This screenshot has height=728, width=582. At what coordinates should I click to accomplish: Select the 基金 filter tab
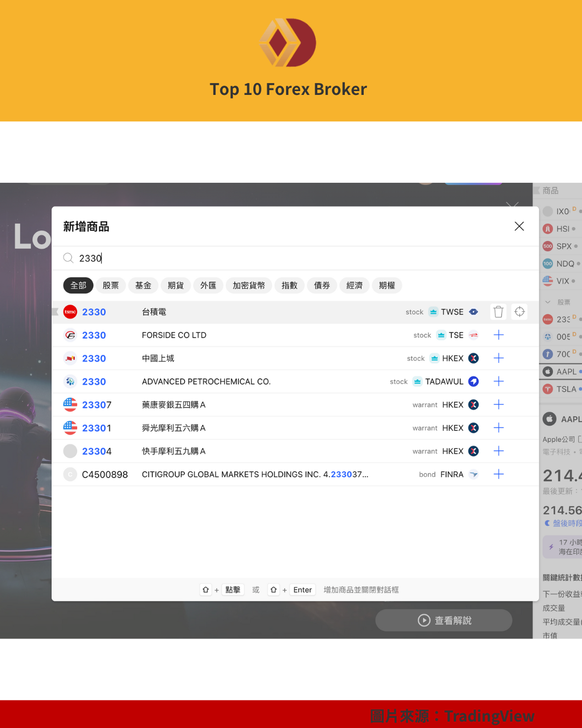coord(143,285)
